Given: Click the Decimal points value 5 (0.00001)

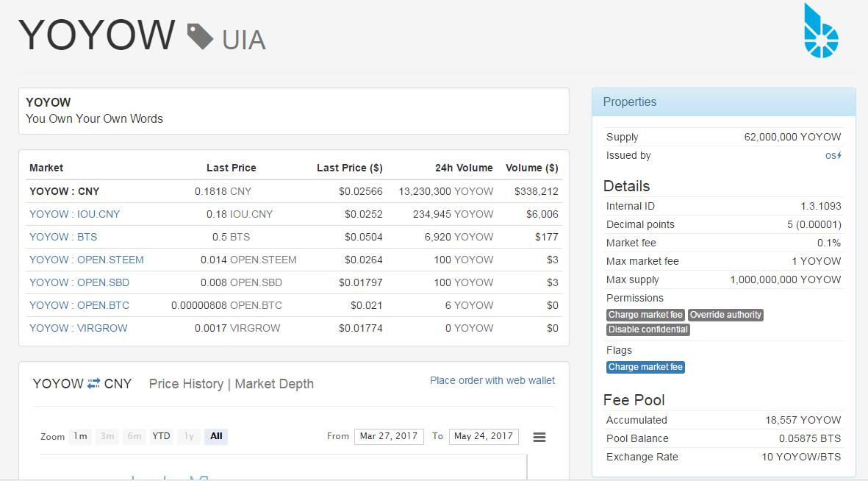Looking at the screenshot, I should click(x=814, y=224).
